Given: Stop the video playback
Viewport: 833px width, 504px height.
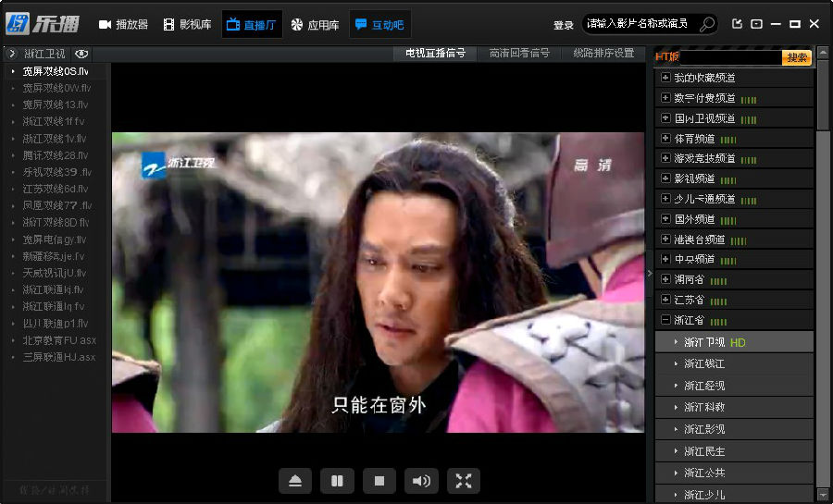Looking at the screenshot, I should click(379, 481).
